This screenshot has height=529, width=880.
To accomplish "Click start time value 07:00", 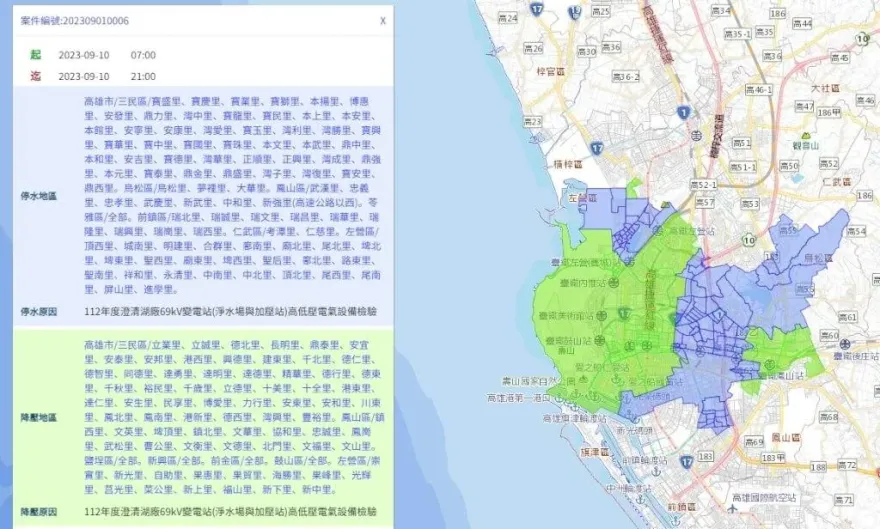I will pos(143,55).
